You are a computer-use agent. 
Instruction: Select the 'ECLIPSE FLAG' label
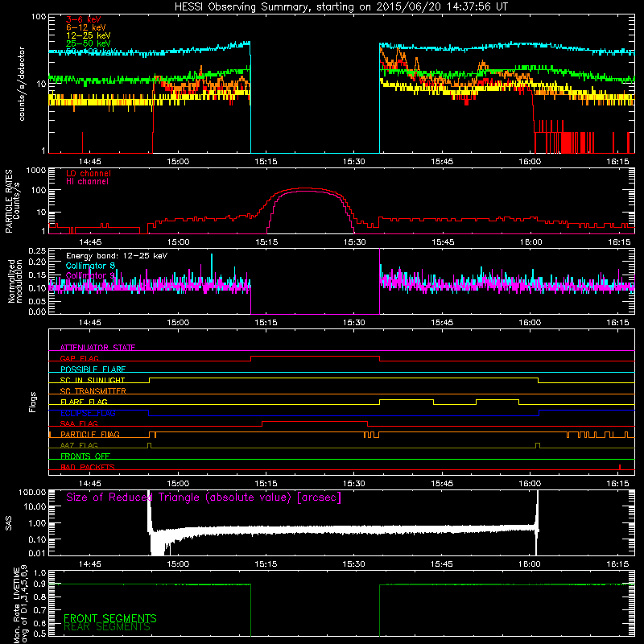click(x=88, y=413)
